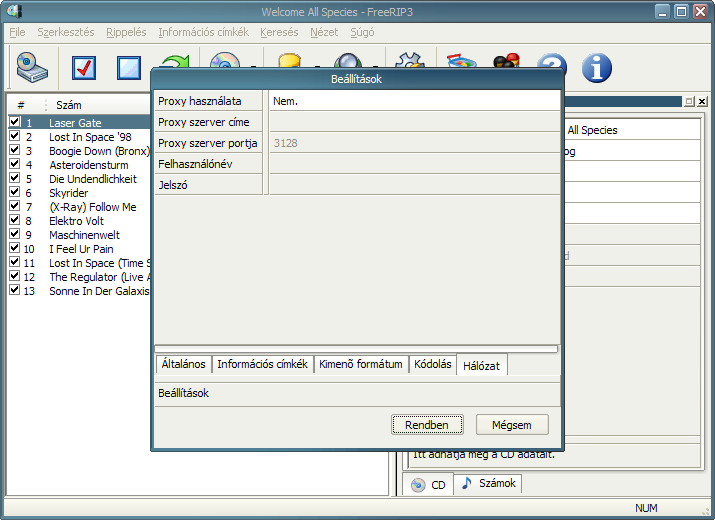Switch to the CD tab at bottom
The height and width of the screenshot is (520, 715).
[428, 484]
